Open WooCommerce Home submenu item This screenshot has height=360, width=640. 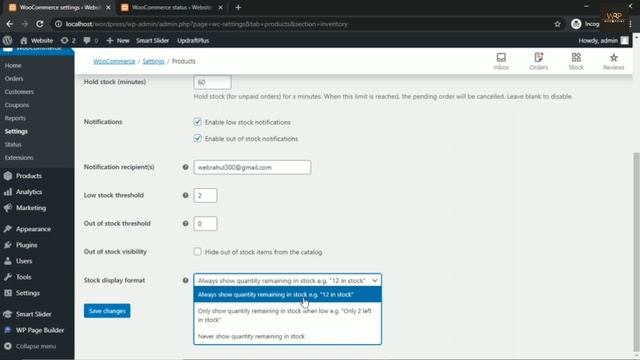(x=13, y=65)
